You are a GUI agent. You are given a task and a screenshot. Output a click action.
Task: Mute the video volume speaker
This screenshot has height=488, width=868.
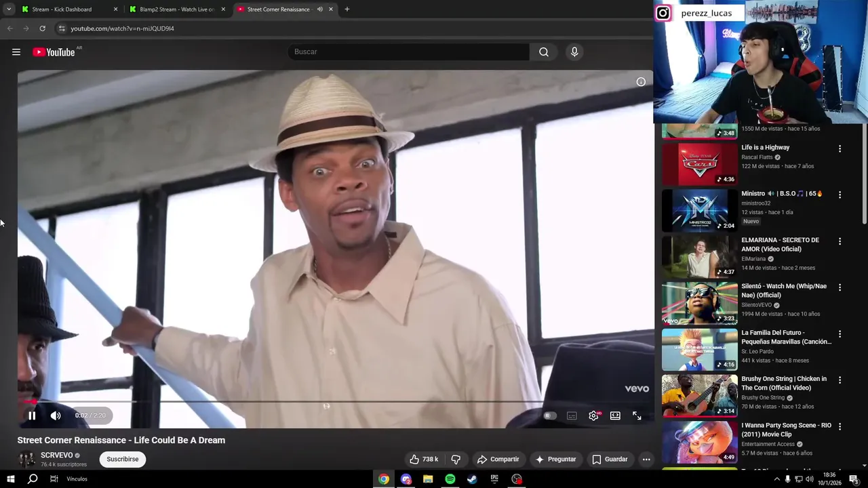[56, 415]
